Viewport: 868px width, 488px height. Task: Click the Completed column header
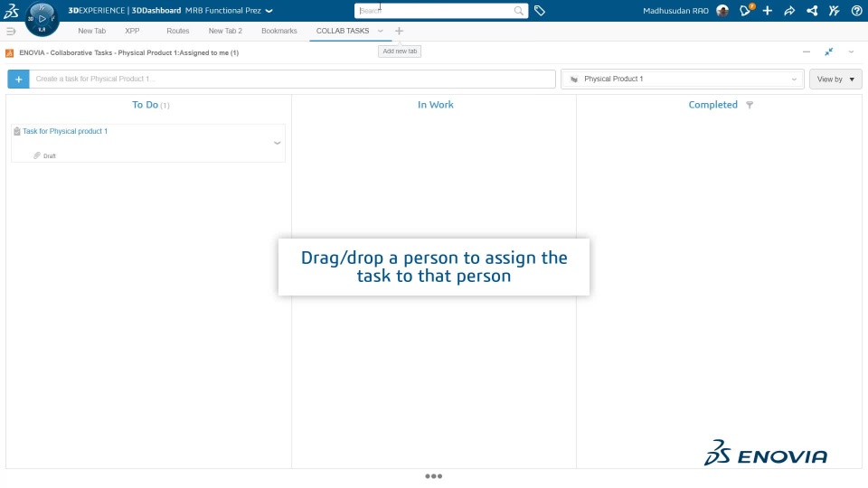[x=713, y=105]
